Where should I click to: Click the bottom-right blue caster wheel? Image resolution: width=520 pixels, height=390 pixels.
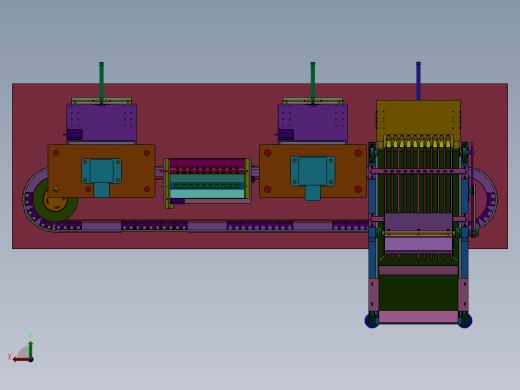(x=465, y=321)
